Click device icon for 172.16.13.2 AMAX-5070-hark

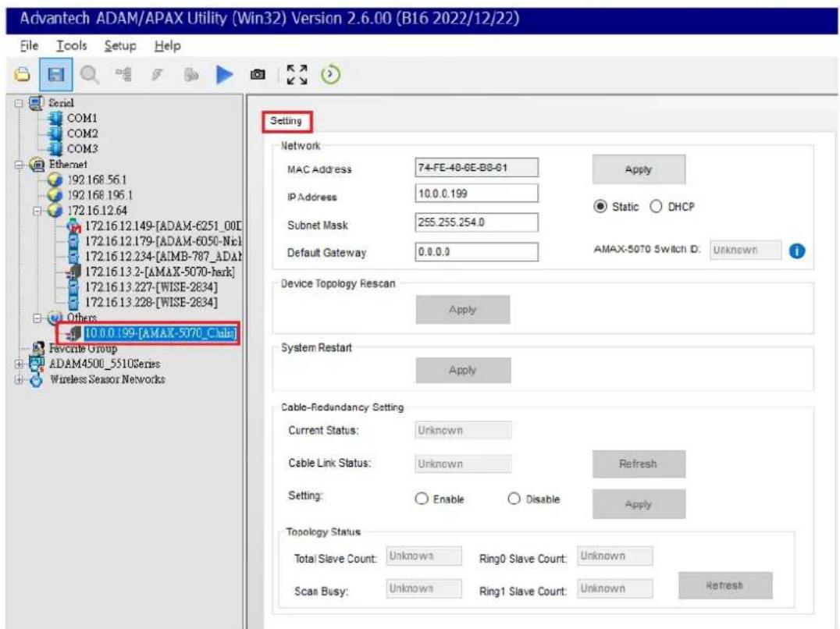[x=73, y=272]
